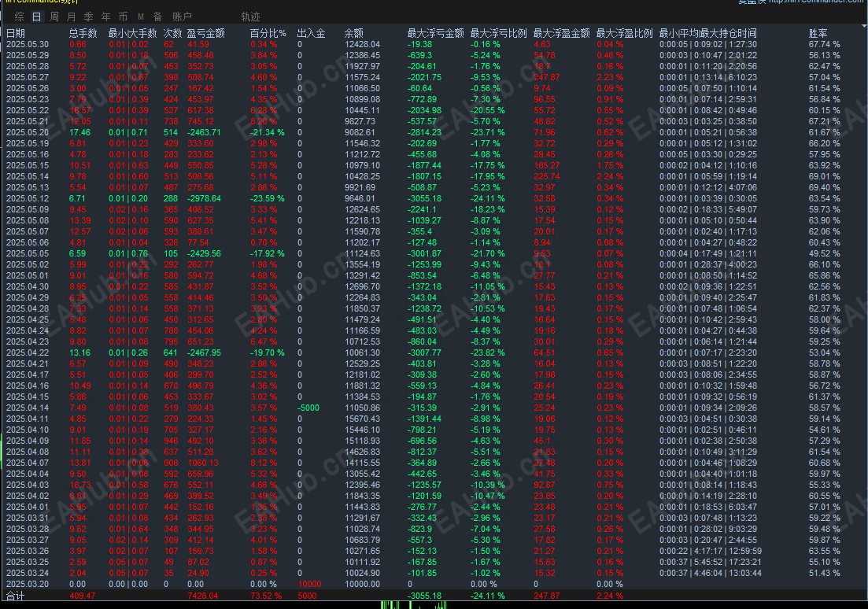This screenshot has width=868, height=609.
Task: Click the 最大浮亏比例 column header
Action: [499, 33]
